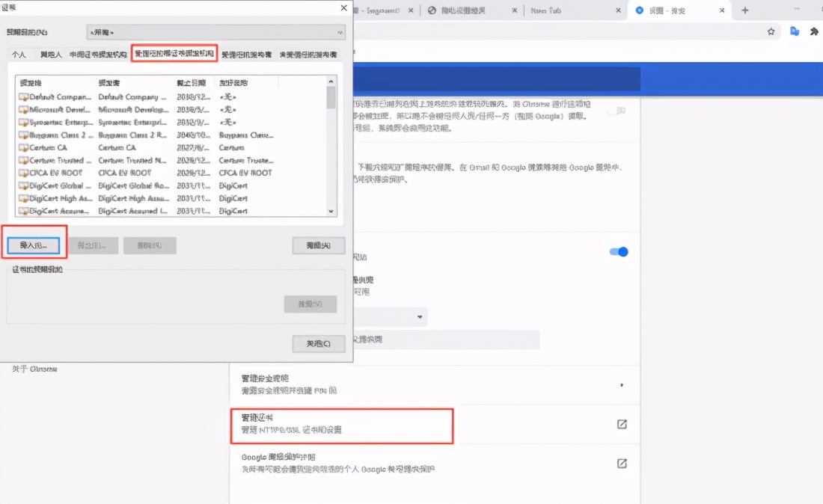Close the New Tab browser tab
The height and width of the screenshot is (504, 823).
click(x=618, y=10)
